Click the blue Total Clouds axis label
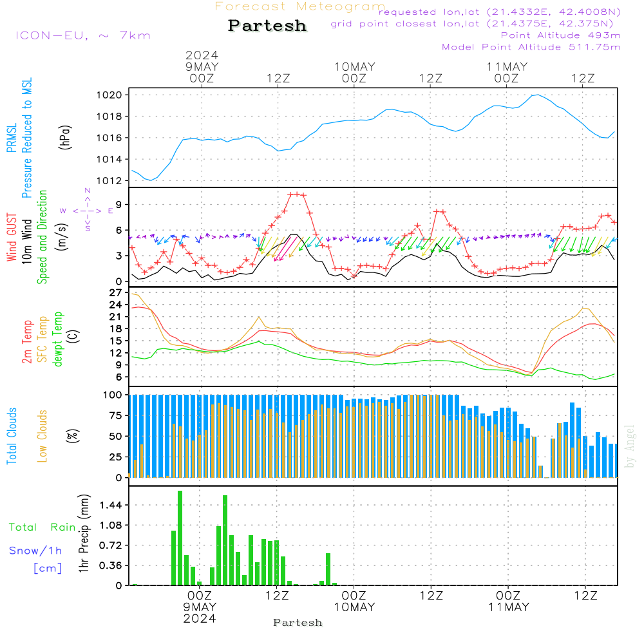 [x=11, y=436]
